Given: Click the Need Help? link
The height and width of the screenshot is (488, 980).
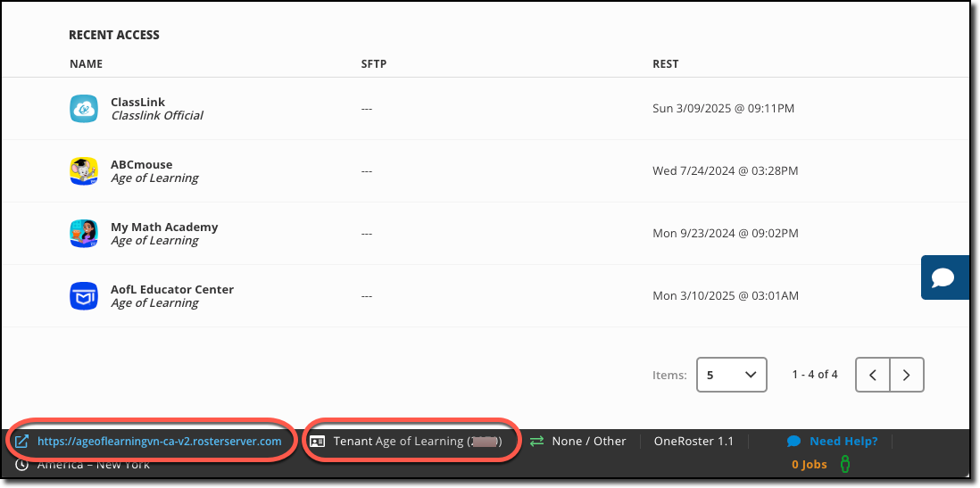Looking at the screenshot, I should pyautogui.click(x=843, y=441).
